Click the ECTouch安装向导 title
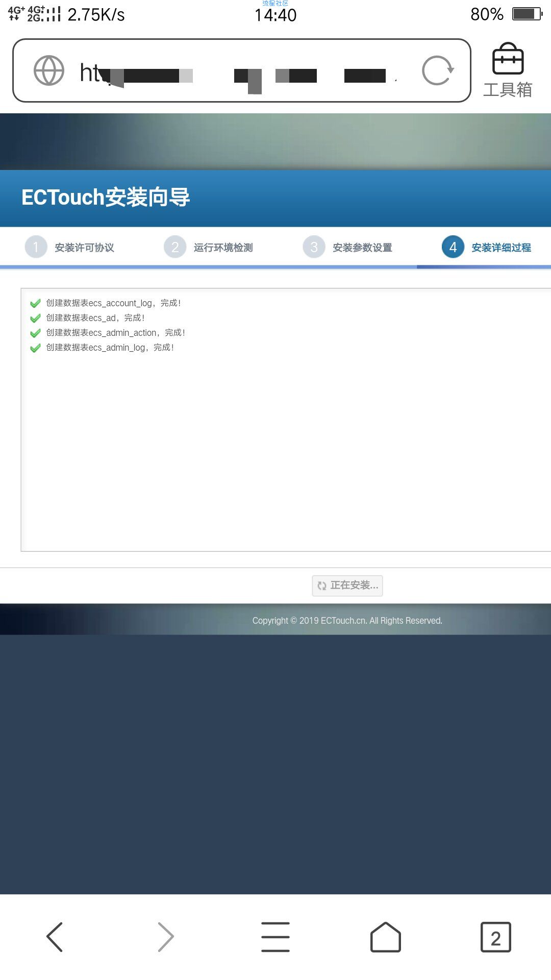The image size is (551, 980). click(x=106, y=198)
